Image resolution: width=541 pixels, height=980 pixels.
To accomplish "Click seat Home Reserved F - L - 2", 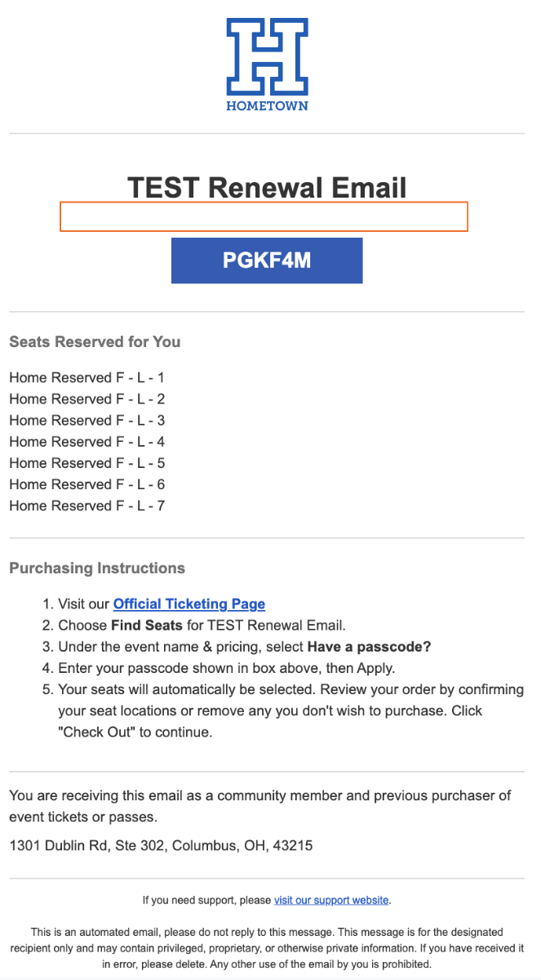I will (87, 399).
